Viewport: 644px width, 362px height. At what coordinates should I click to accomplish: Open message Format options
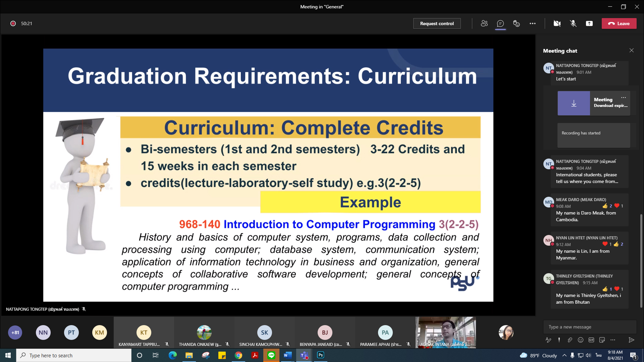point(548,340)
